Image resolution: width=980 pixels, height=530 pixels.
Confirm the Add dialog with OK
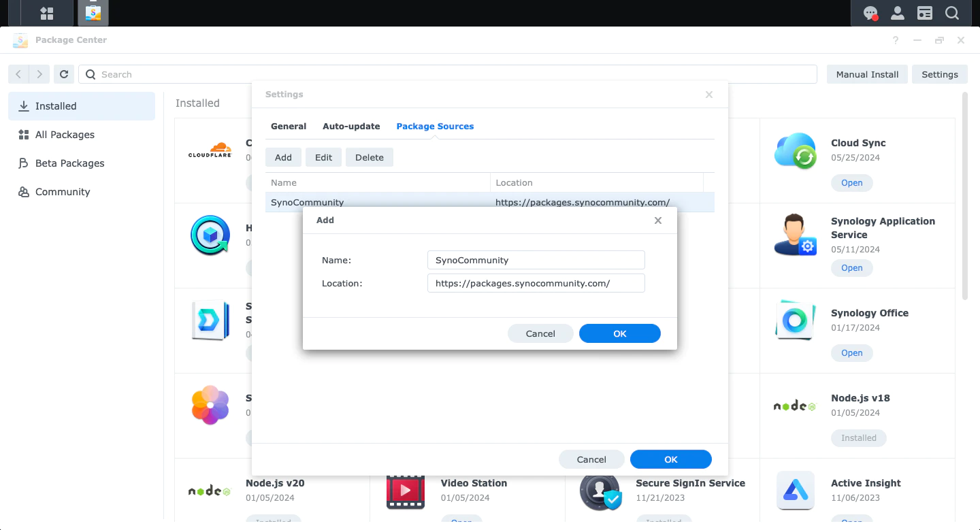[x=620, y=333]
